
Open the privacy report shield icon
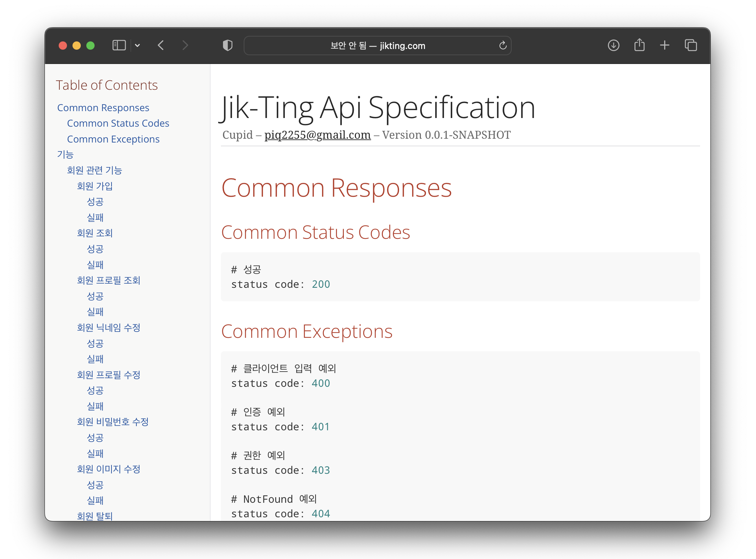click(227, 45)
